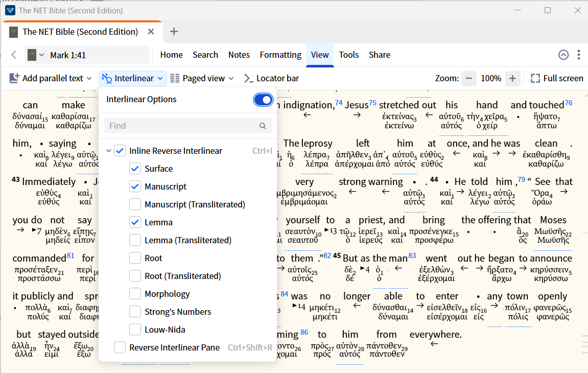
Task: Open resource dropdown beside book cover
Action: pyautogui.click(x=41, y=55)
